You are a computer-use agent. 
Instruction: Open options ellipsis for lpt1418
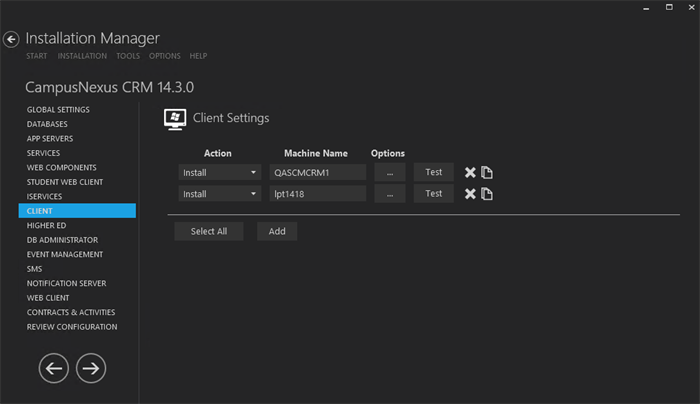[x=390, y=194]
